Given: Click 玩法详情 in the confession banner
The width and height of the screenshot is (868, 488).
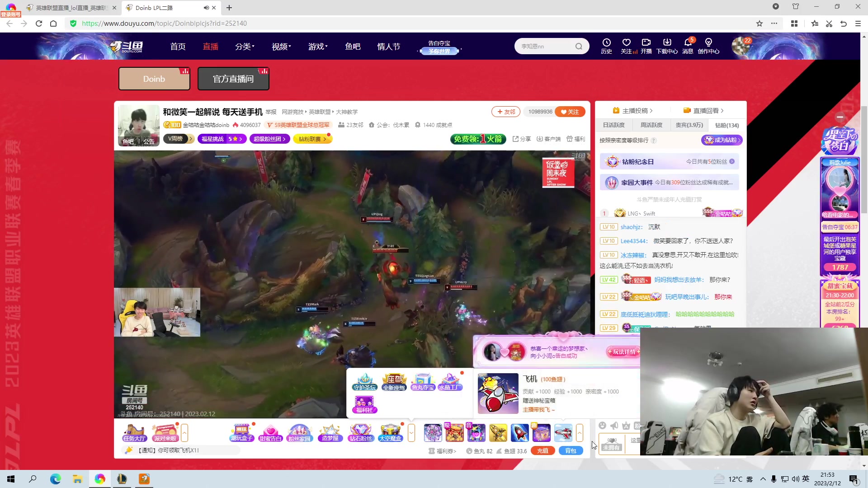Looking at the screenshot, I should pos(623,352).
